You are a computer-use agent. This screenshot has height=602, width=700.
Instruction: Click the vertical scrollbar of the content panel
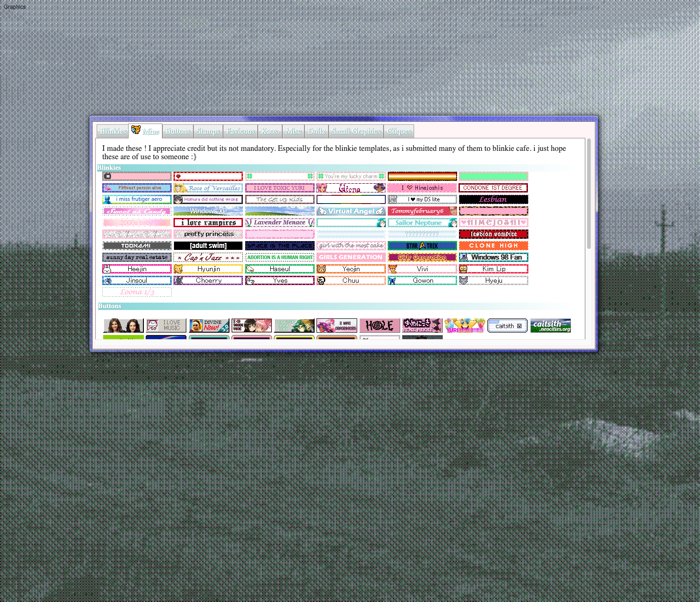[588, 194]
